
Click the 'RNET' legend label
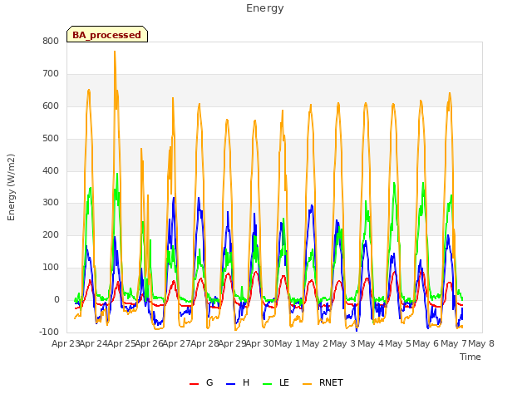pos(331,382)
